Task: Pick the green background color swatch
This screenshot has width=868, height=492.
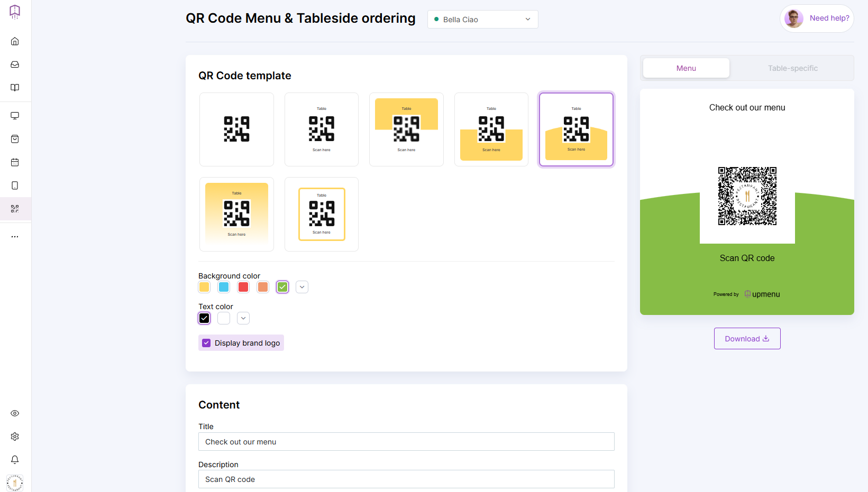Action: tap(282, 287)
